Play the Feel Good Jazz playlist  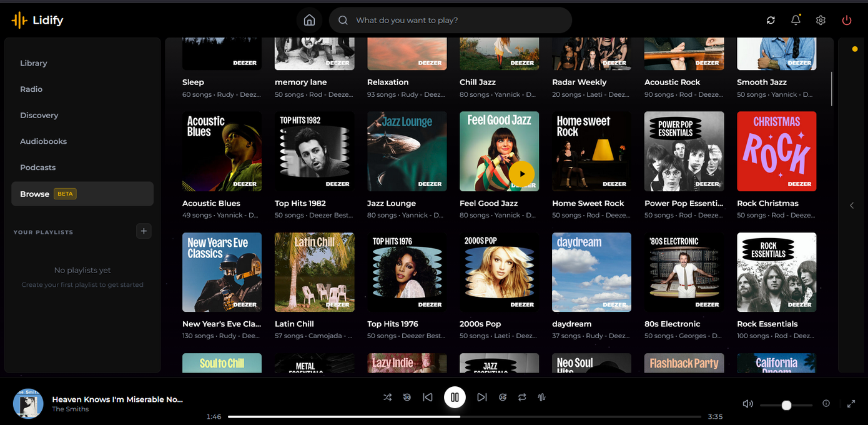521,174
